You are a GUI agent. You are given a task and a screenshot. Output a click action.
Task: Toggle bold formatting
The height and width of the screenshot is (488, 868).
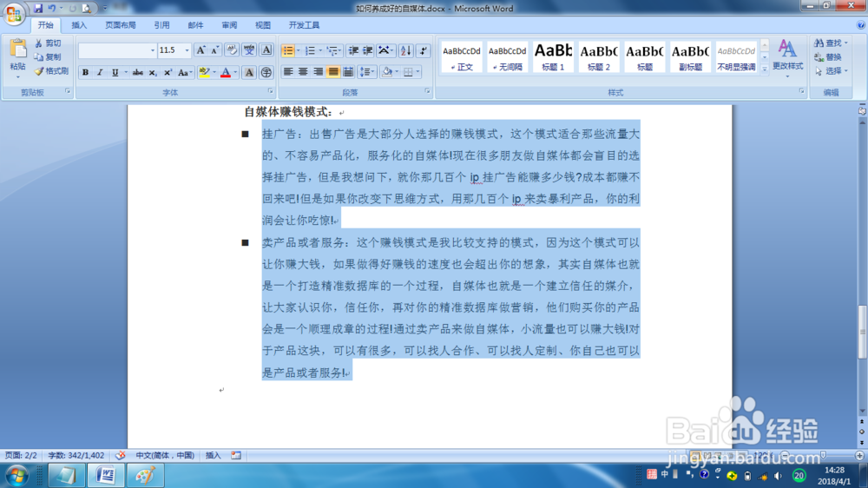[85, 73]
